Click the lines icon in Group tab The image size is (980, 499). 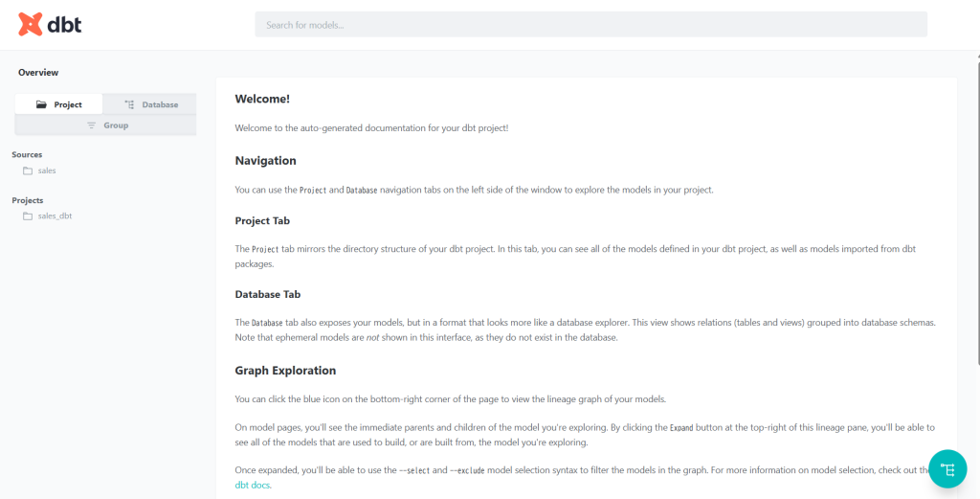[91, 125]
